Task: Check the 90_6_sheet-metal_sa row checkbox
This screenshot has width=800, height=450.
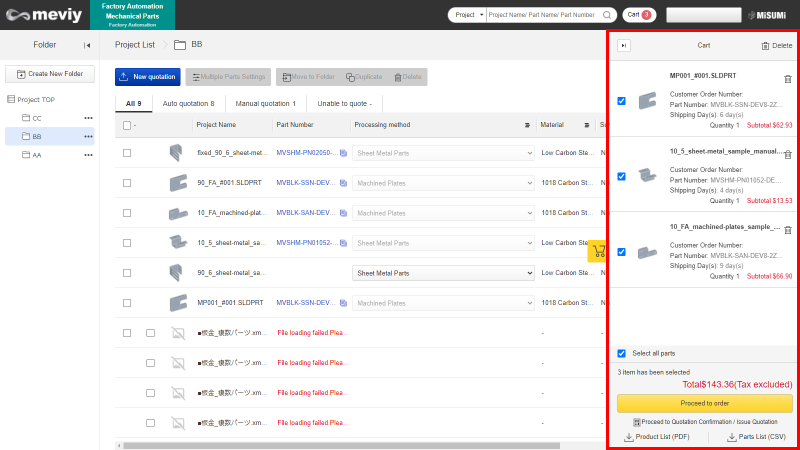Action: tap(127, 273)
